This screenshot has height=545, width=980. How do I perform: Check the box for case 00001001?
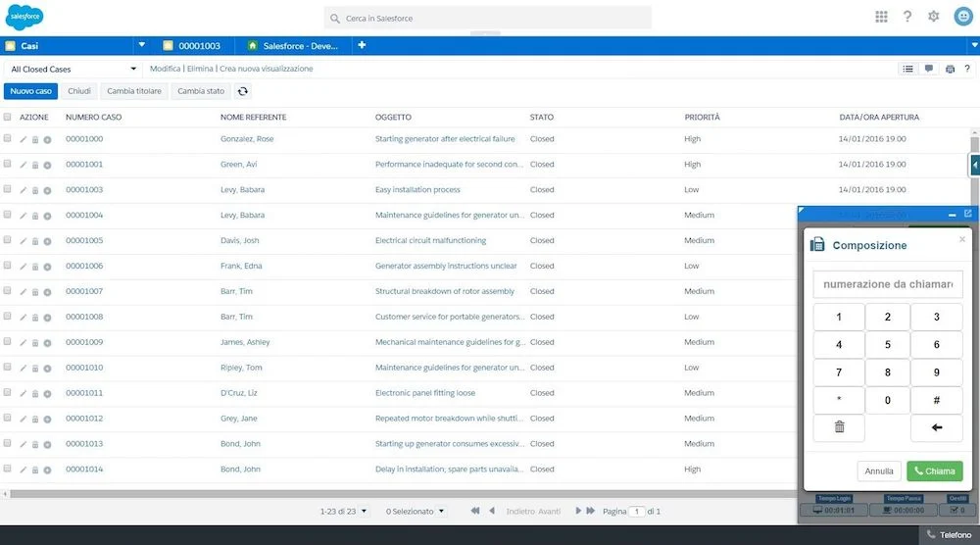(x=8, y=164)
